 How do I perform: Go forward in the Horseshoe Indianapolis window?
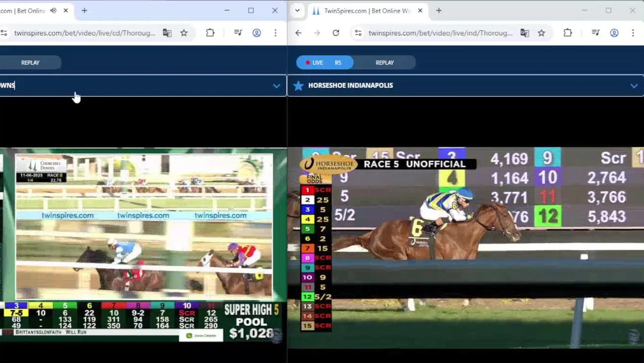(x=317, y=33)
